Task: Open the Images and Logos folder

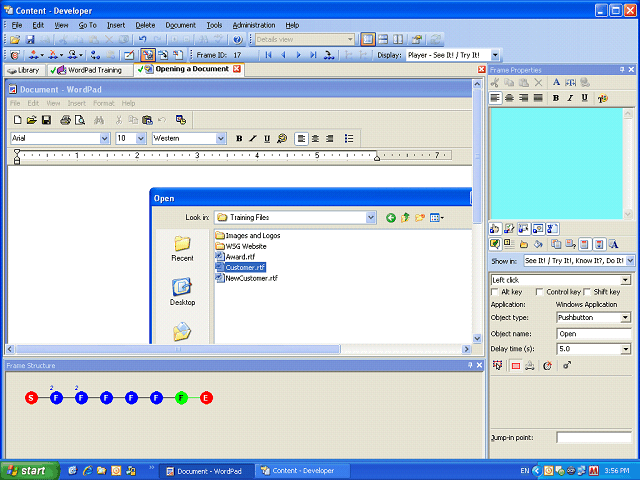Action: point(248,236)
